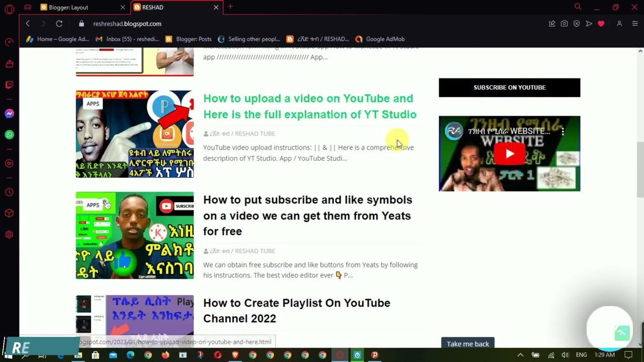Click the scrollbar up arrow

(x=640, y=51)
